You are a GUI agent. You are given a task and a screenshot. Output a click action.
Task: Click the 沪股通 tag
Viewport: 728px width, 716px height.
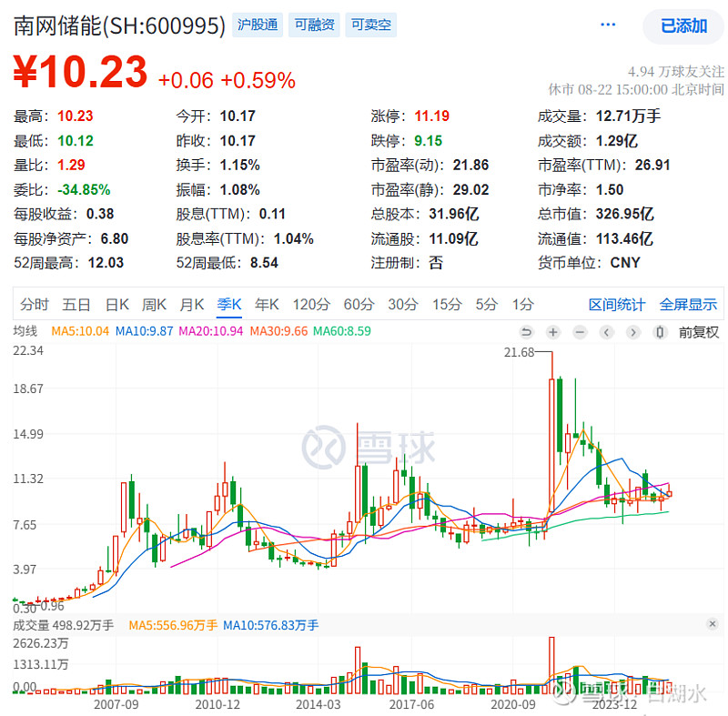pyautogui.click(x=258, y=25)
